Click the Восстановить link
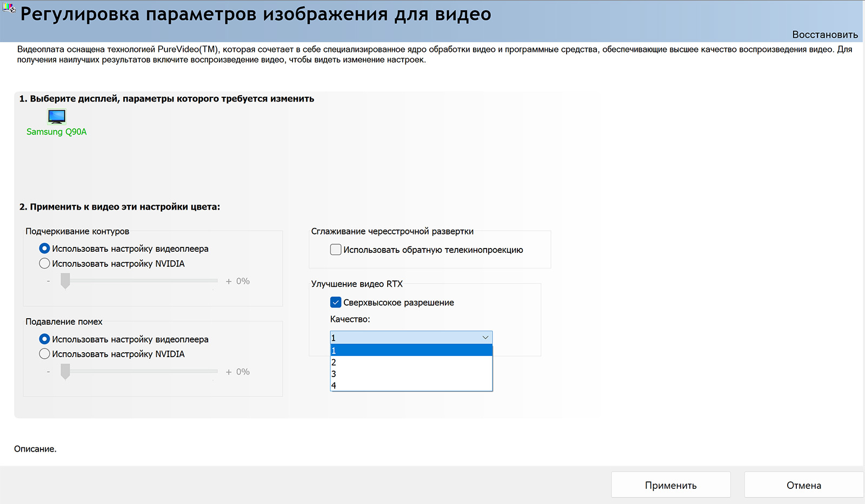Screen dimensions: 865x504 tap(825, 35)
